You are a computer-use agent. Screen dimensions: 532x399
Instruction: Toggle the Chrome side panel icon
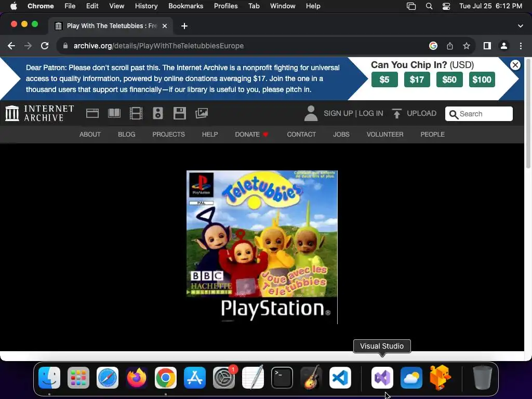[487, 46]
